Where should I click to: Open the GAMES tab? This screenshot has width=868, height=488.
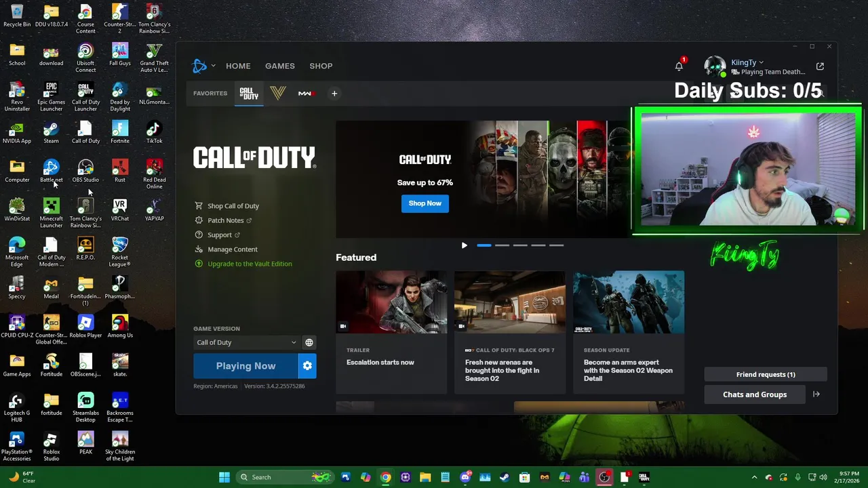280,66
